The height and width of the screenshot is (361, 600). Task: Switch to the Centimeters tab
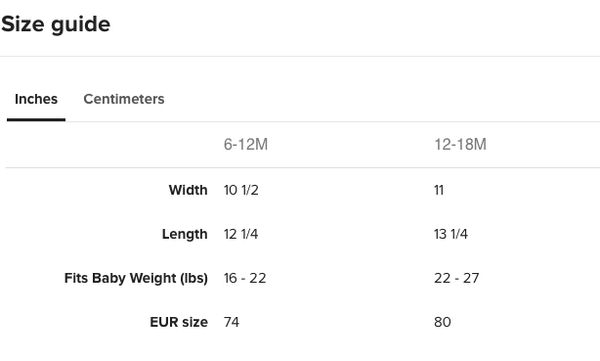(x=124, y=99)
